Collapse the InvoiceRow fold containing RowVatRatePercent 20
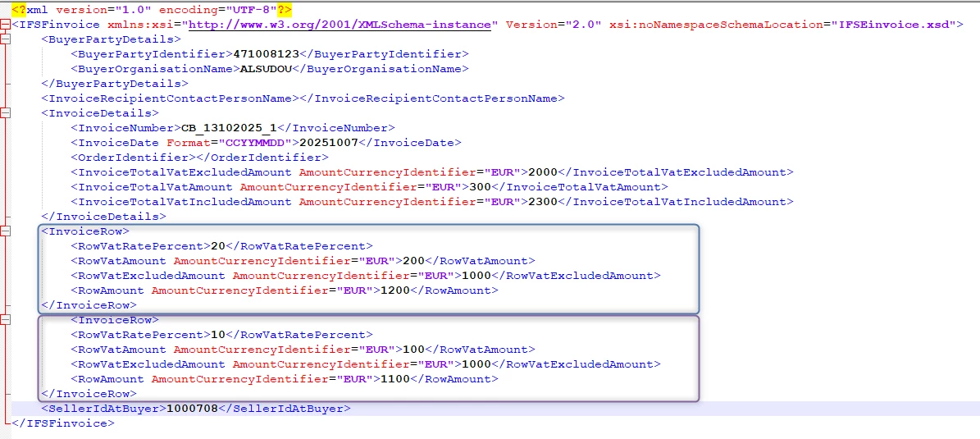The image size is (980, 439). click(6, 231)
